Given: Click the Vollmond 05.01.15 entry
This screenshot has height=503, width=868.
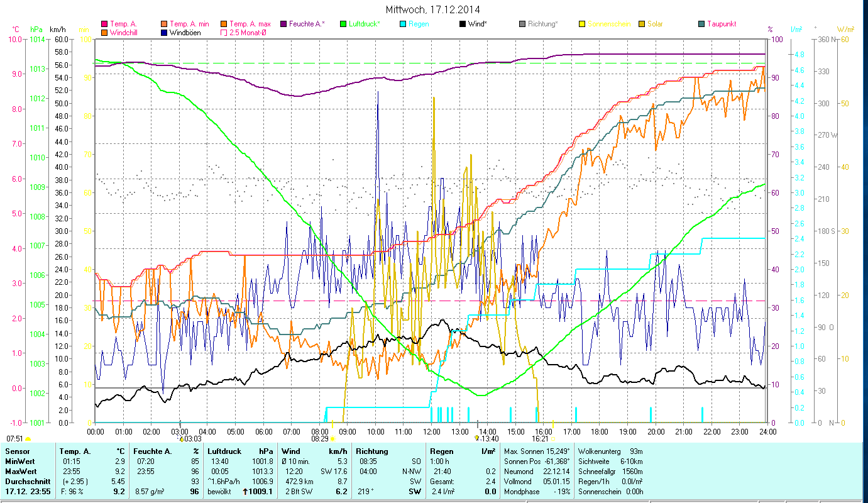Looking at the screenshot, I should click(x=537, y=482).
